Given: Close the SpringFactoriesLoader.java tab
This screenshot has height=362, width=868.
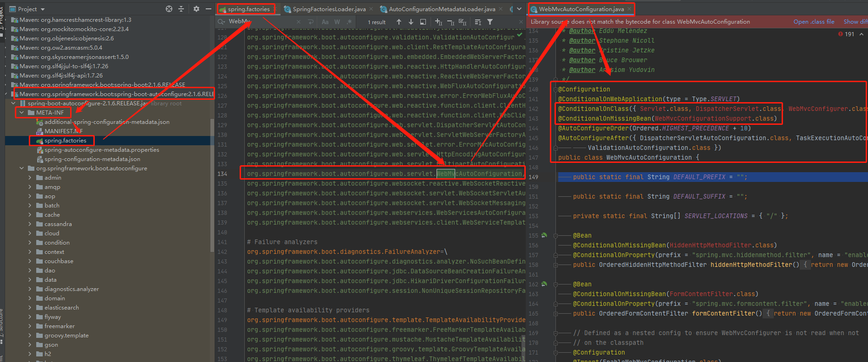Looking at the screenshot, I should (x=372, y=9).
